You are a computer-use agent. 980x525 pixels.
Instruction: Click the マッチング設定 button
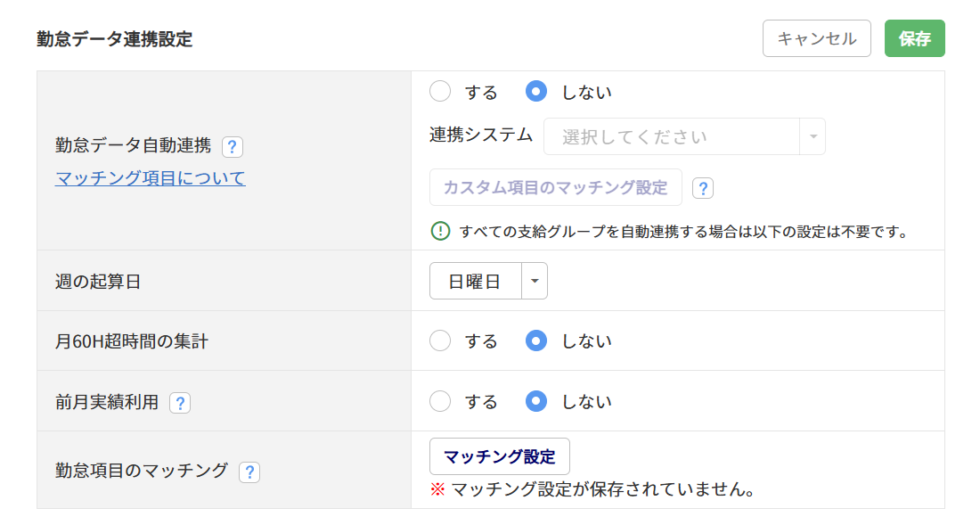point(500,457)
